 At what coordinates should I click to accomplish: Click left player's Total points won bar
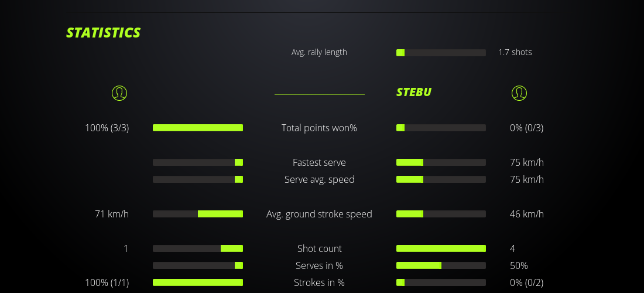click(198, 128)
